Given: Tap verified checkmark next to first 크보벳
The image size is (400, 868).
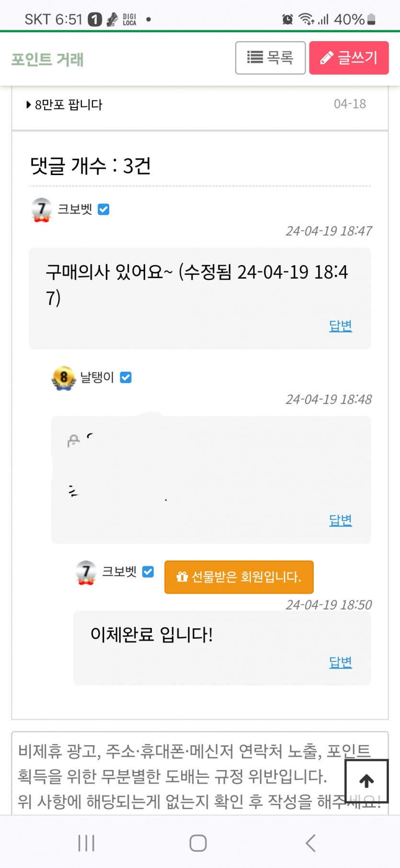Looking at the screenshot, I should 103,210.
